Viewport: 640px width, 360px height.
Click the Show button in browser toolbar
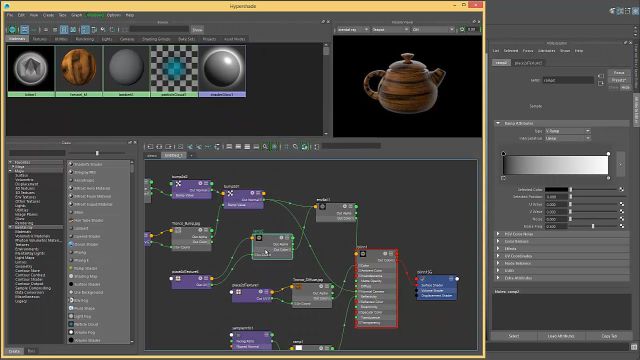tap(197, 30)
